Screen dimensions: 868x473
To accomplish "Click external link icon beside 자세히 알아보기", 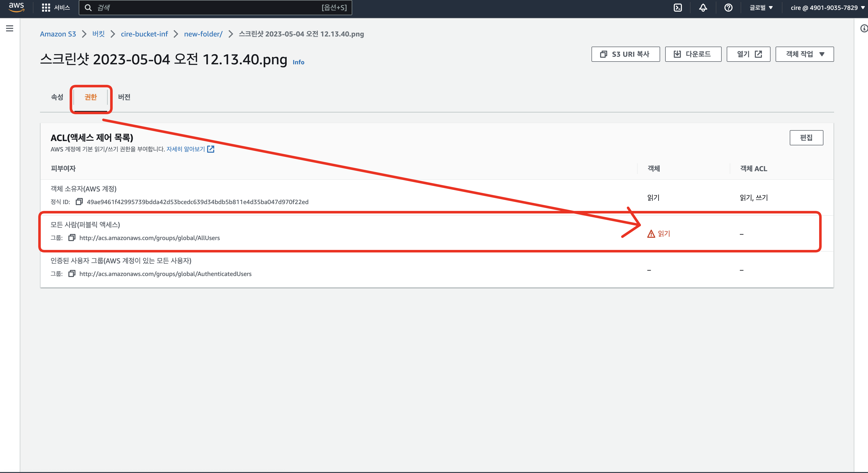I will (211, 149).
